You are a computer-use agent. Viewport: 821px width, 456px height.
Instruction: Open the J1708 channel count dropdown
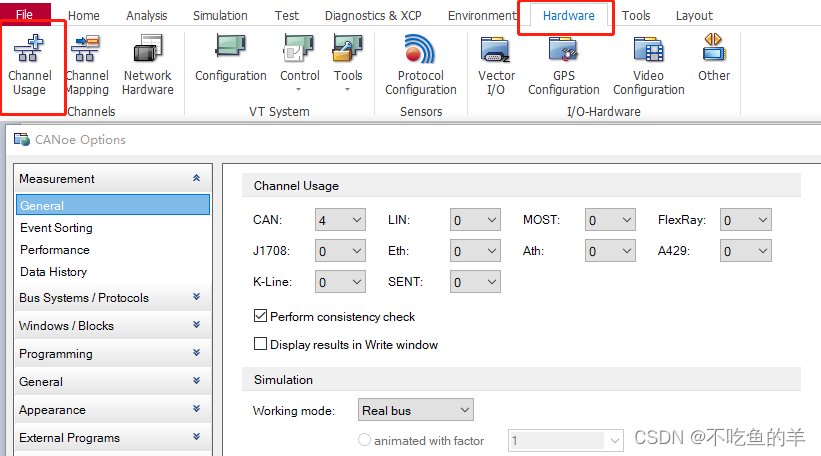tap(340, 251)
